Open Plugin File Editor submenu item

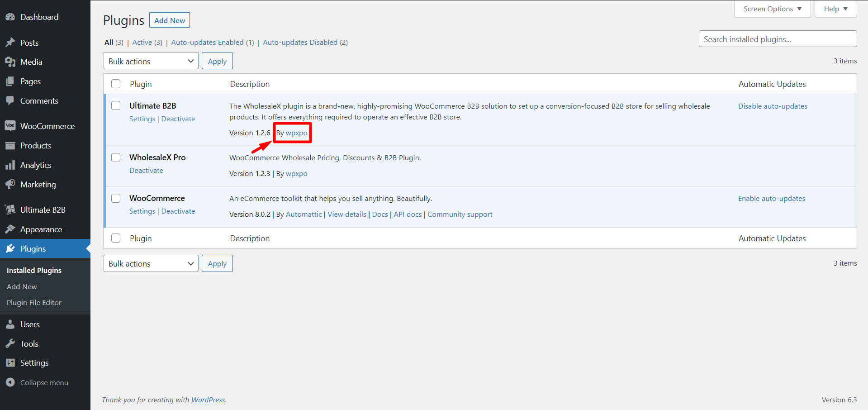point(34,302)
